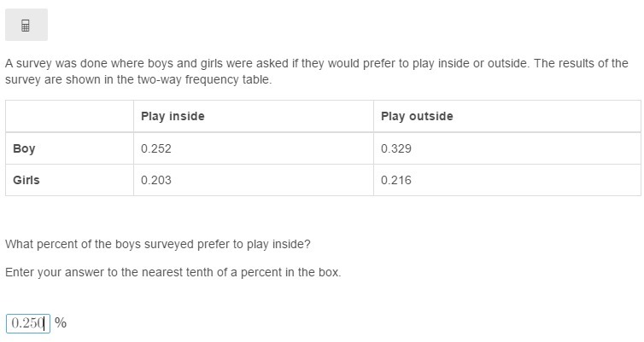Click the 0.203 value in Girls row
This screenshot has width=644, height=342.
pos(156,180)
